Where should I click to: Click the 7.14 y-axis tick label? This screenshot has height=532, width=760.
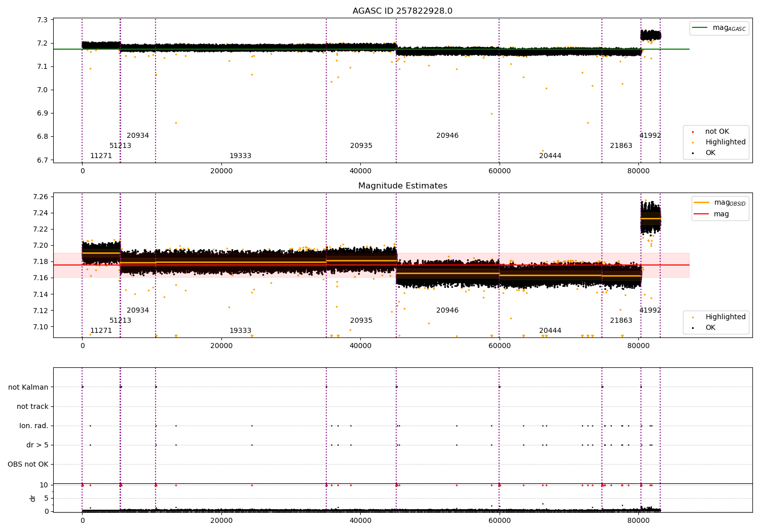pyautogui.click(x=40, y=294)
